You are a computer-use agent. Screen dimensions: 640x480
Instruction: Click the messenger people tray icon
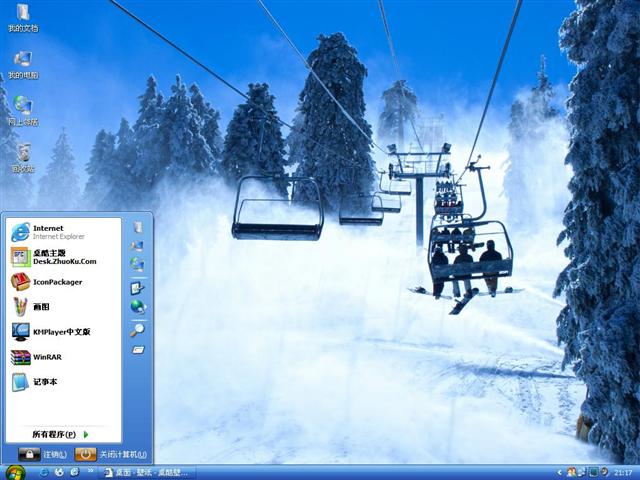[571, 472]
